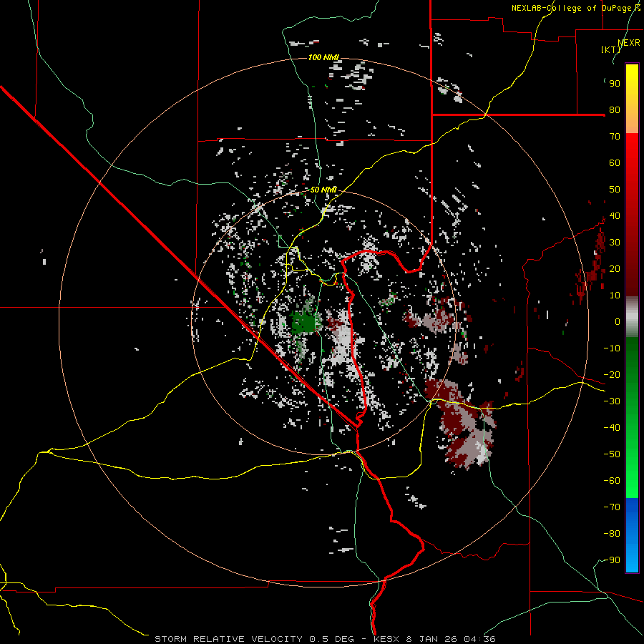Screen dimensions: 644x644
Task: Click the 80 value on the color scale
Action: tap(615, 110)
